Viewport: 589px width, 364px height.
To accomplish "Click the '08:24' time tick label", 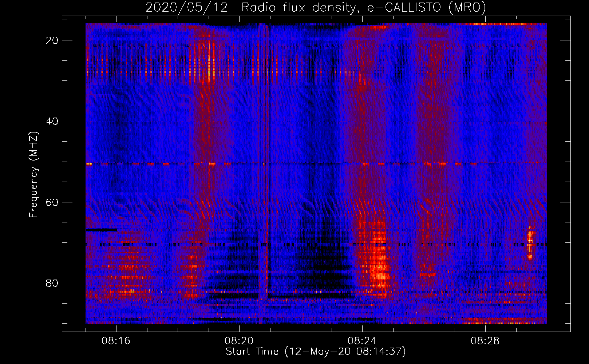I will click(362, 341).
